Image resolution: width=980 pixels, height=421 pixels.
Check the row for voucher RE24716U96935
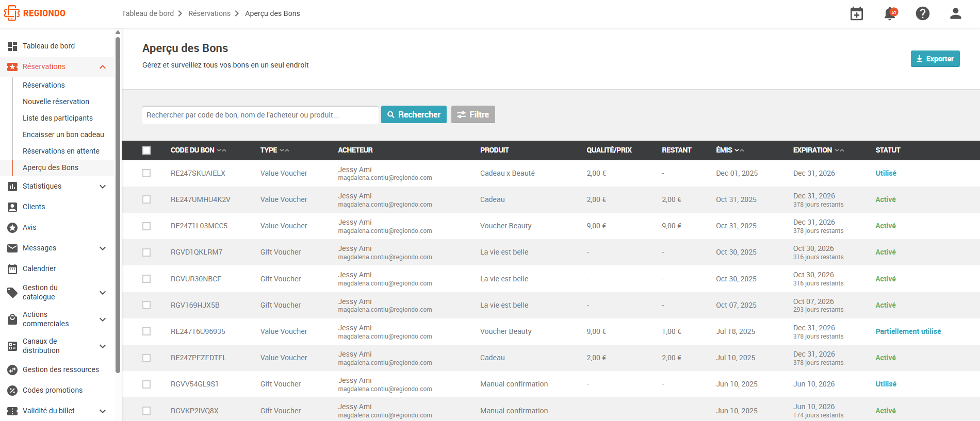[146, 331]
